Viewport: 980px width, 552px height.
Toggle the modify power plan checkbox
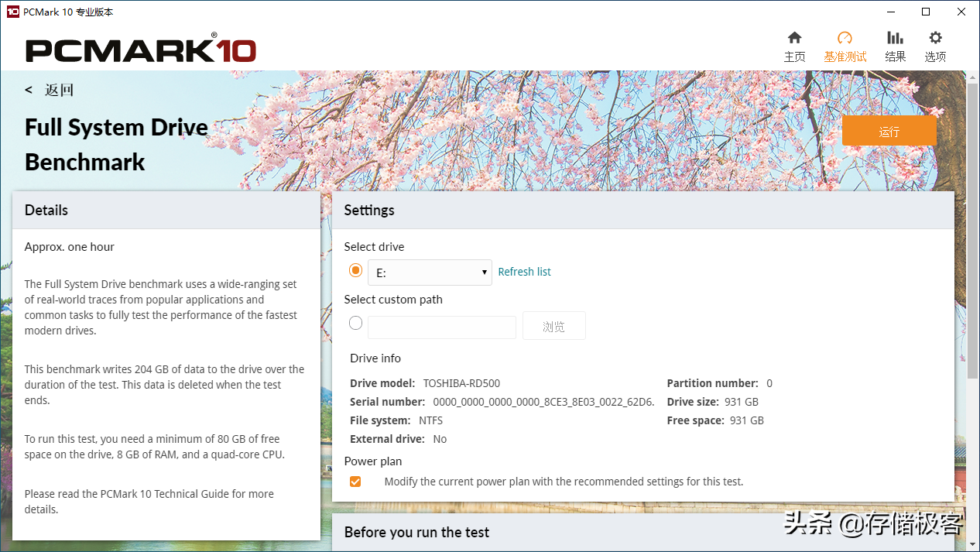355,482
